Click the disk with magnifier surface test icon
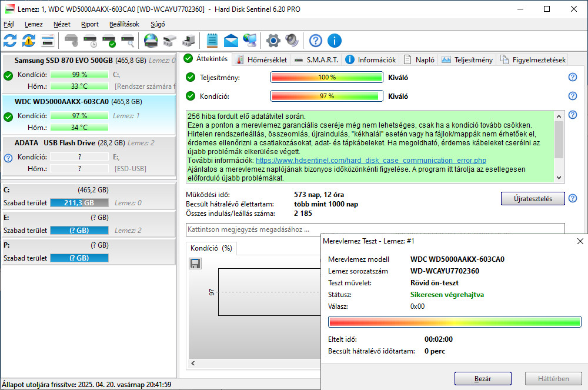 point(128,41)
